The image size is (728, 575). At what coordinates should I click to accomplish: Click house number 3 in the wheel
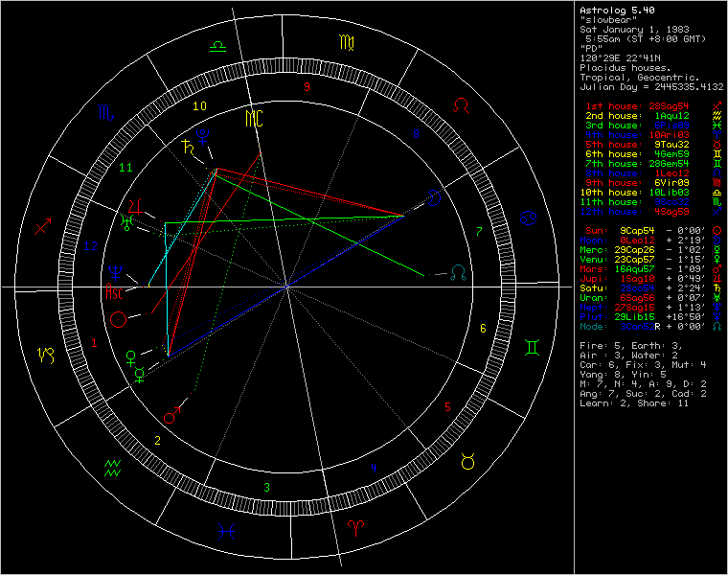tap(266, 487)
